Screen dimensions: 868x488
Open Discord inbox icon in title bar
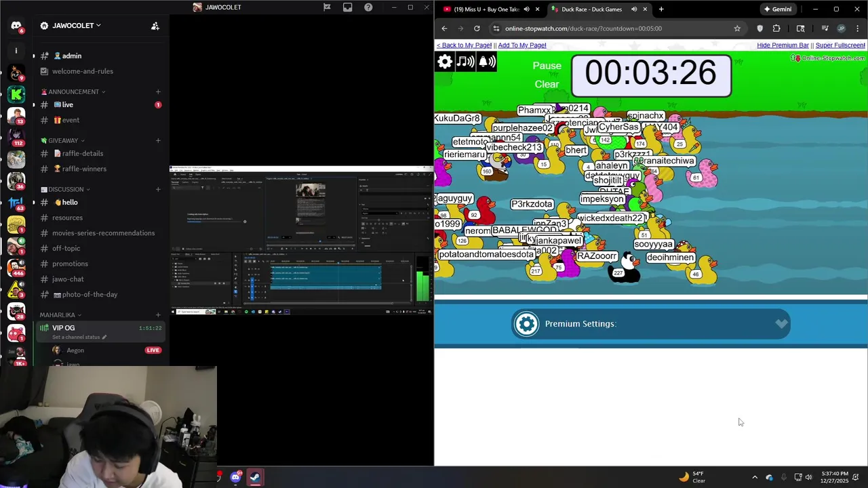(347, 7)
